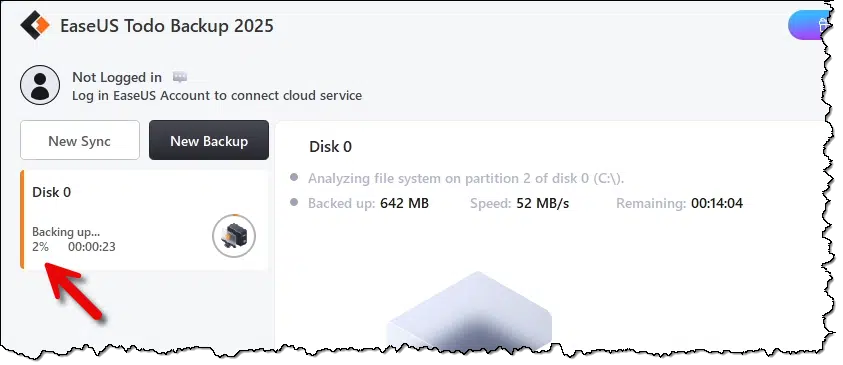
Task: Click the elapsed time 00:00:23
Action: (91, 247)
